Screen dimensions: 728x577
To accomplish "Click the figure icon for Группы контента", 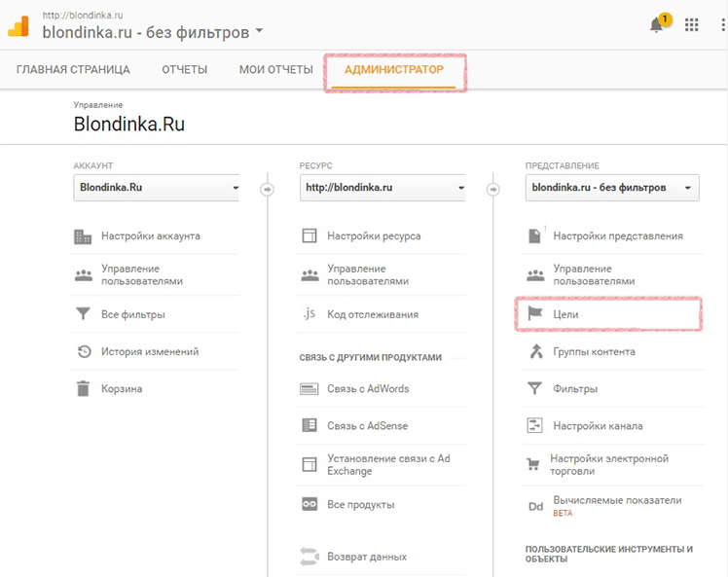I will [536, 351].
